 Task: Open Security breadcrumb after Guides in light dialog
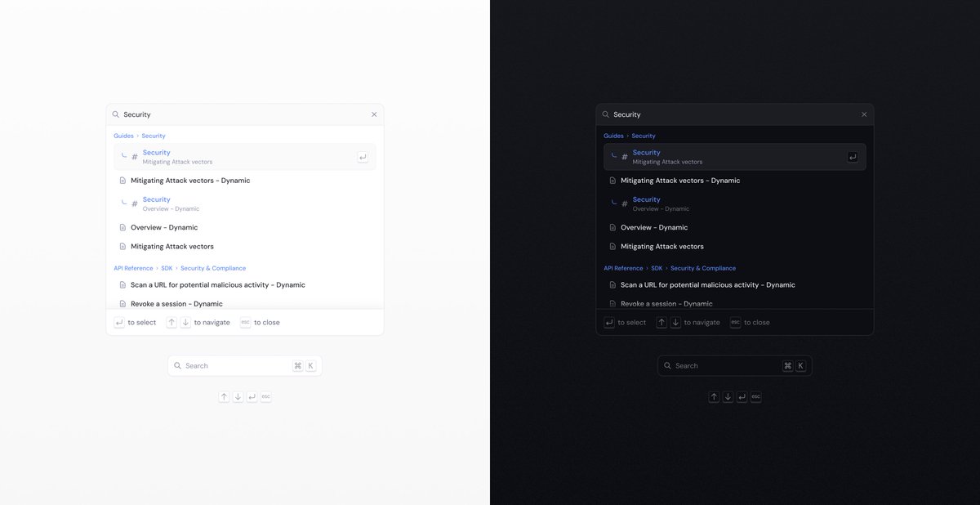154,136
